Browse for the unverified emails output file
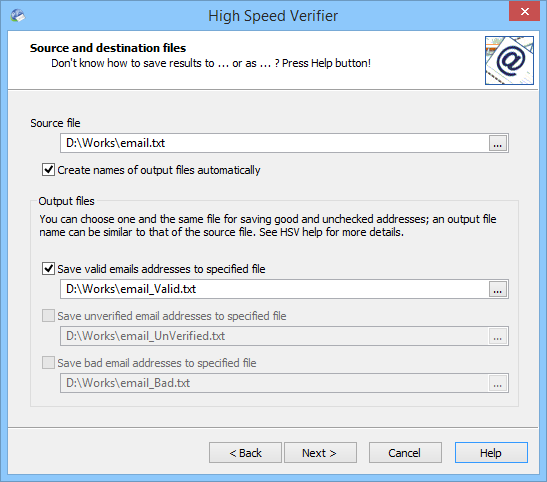The image size is (547, 482). point(497,336)
